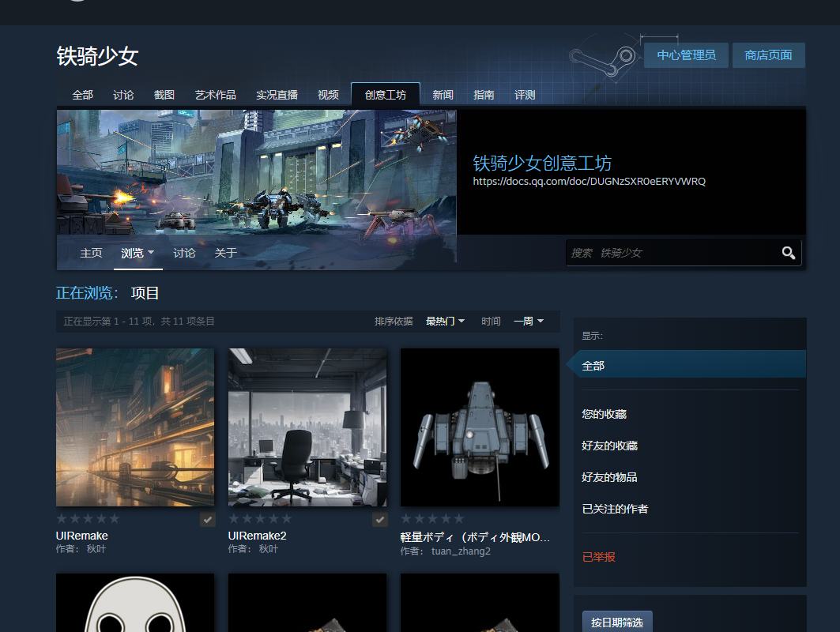The image size is (840, 632).
Task: Go to workshop 主页 home
Action: pos(91,253)
